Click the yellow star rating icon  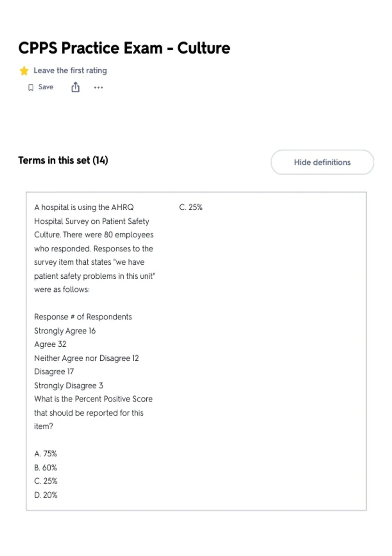[24, 71]
